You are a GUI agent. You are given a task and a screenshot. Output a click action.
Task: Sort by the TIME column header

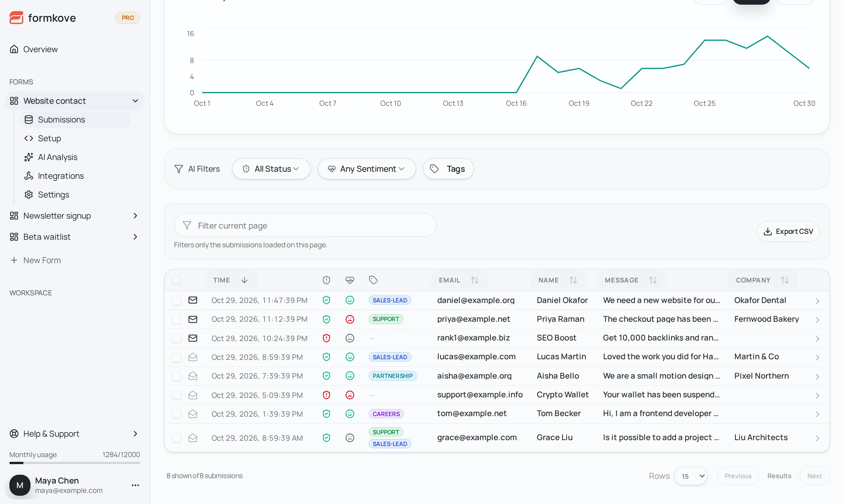point(231,280)
